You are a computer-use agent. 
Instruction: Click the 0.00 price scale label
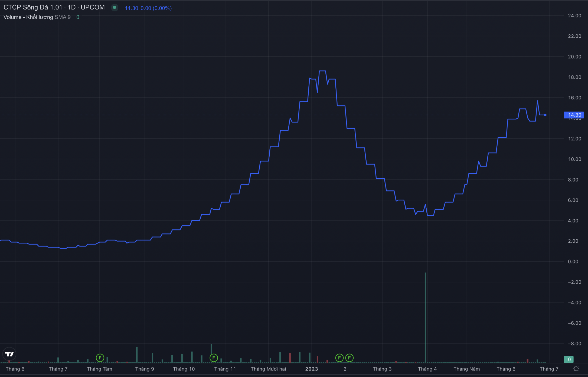[x=573, y=262]
